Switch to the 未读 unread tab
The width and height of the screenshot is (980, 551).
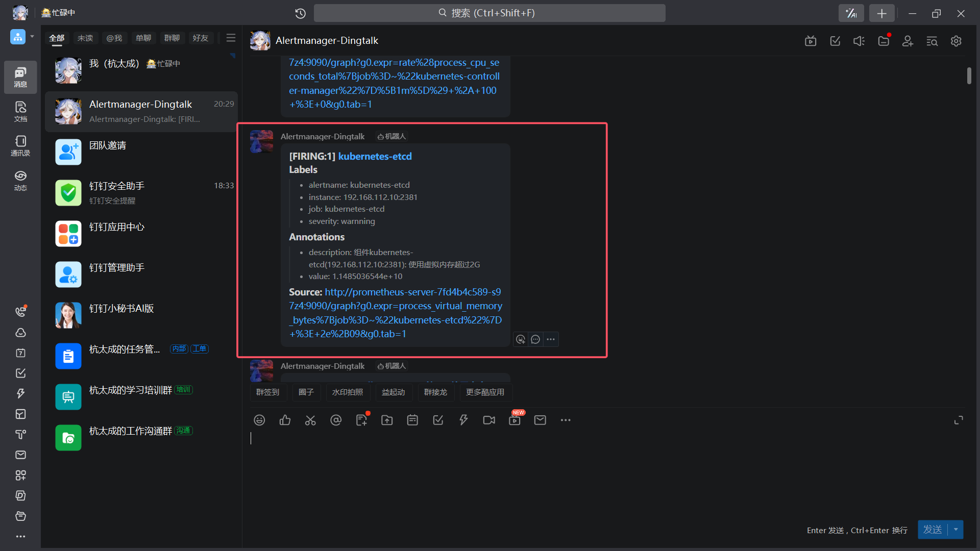point(85,38)
